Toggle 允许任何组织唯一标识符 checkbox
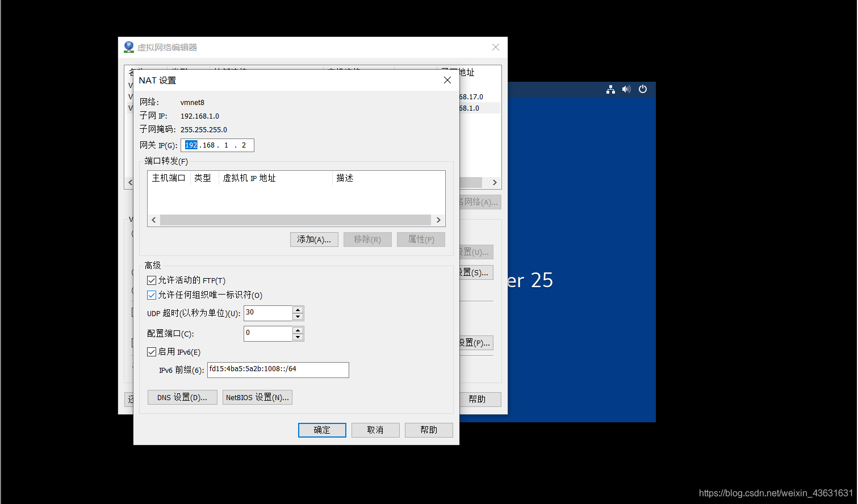 pos(152,295)
